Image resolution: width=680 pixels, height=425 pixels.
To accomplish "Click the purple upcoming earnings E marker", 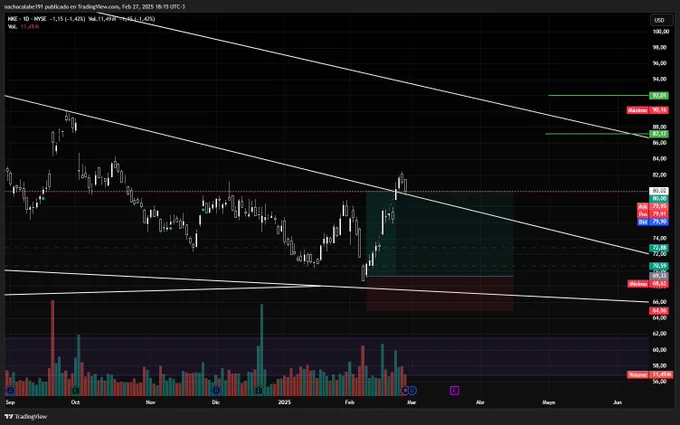I will [454, 391].
